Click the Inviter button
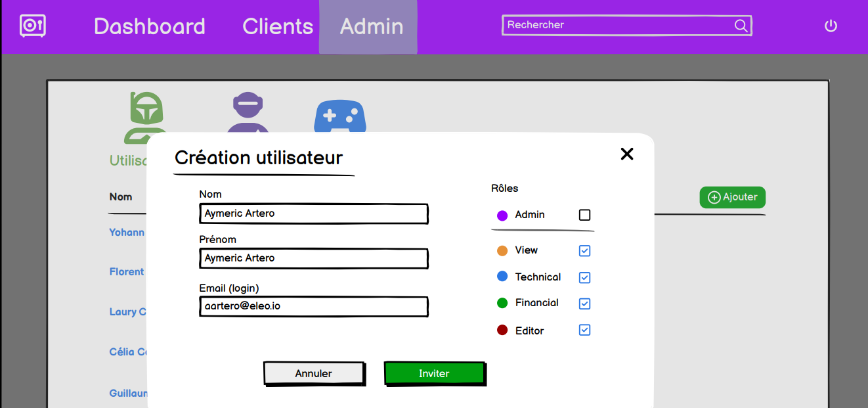This screenshot has width=868, height=408. point(435,373)
